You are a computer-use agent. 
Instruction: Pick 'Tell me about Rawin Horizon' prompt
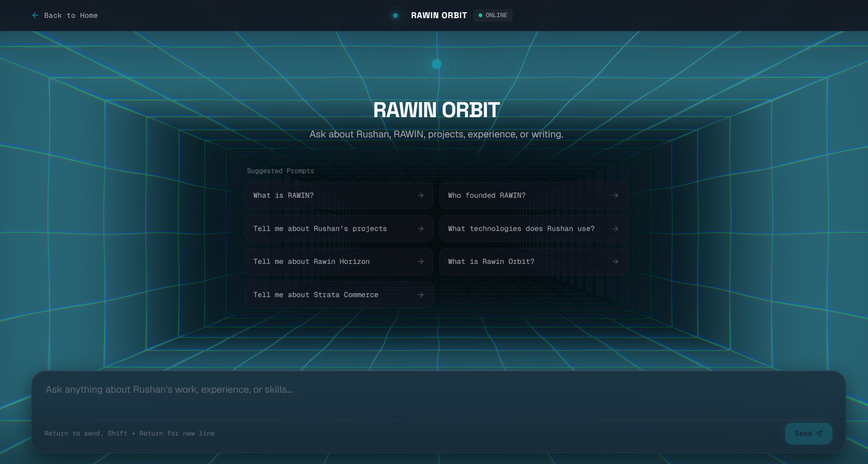(339, 261)
